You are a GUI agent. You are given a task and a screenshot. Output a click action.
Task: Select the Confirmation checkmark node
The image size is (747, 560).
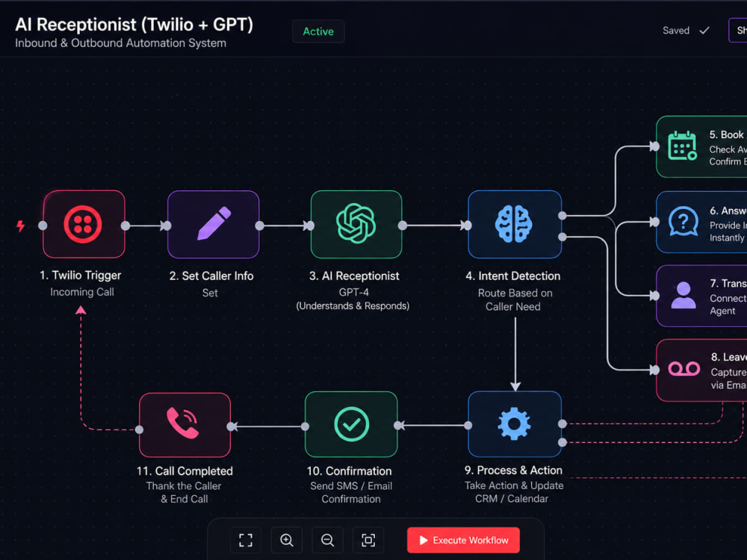(351, 424)
